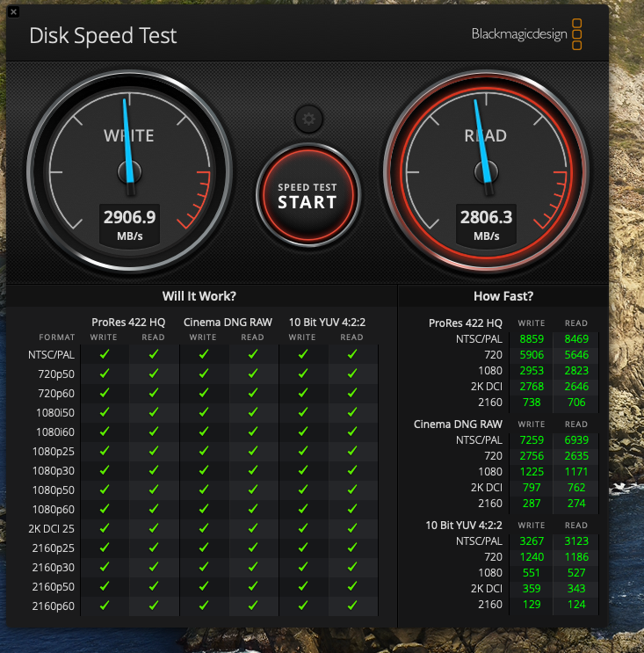Image resolution: width=644 pixels, height=653 pixels.
Task: Click 10 Bit YUV write checkmark for 2160p25
Action: (x=303, y=548)
